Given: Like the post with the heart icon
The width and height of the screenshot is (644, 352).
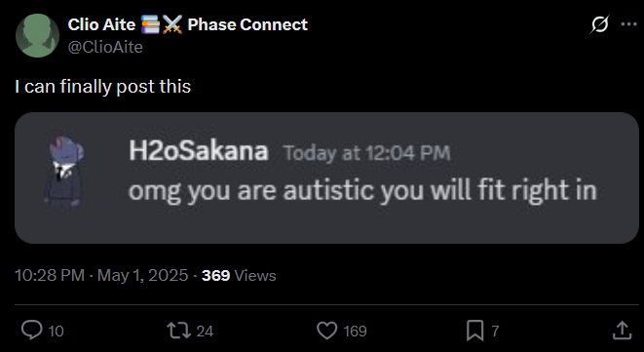Looking at the screenshot, I should point(327,331).
